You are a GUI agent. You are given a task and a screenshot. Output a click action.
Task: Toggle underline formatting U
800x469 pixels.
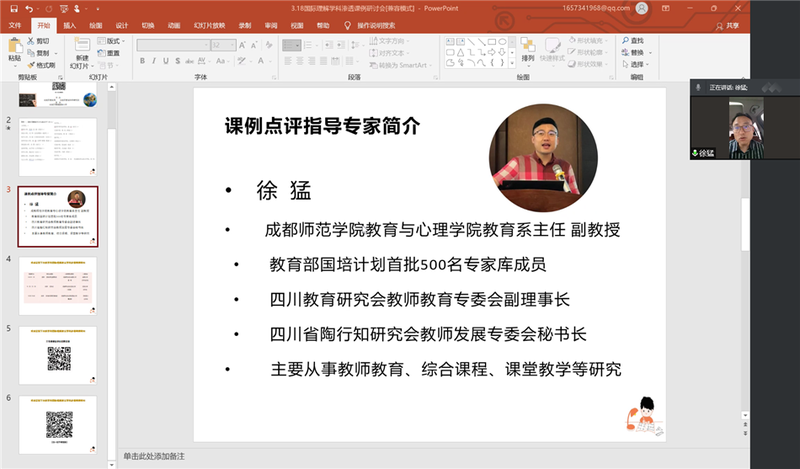pyautogui.click(x=166, y=61)
